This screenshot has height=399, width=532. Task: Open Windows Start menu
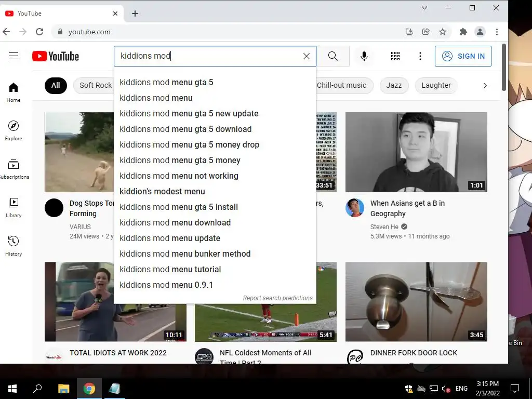tap(12, 389)
